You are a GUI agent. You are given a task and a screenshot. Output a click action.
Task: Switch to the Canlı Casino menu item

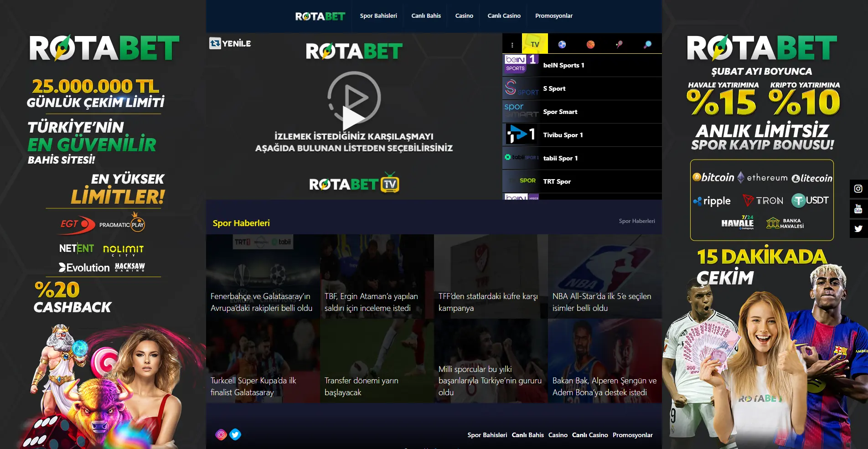pyautogui.click(x=503, y=15)
